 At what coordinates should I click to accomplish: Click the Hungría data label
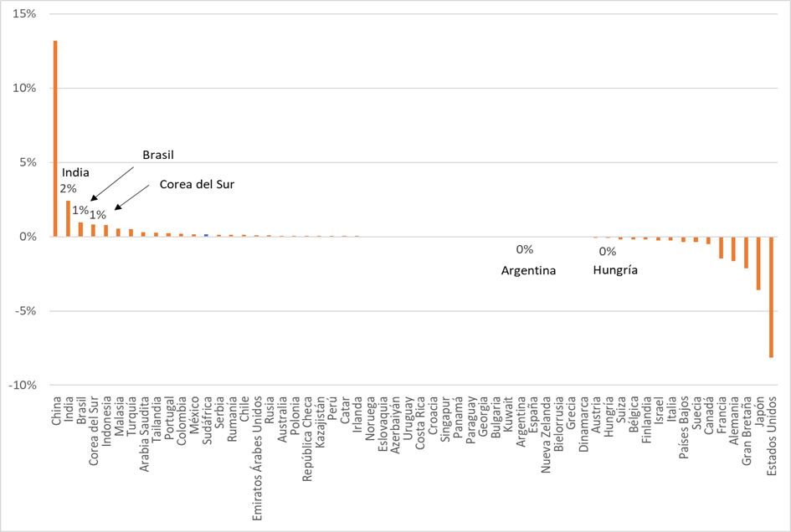click(x=615, y=270)
